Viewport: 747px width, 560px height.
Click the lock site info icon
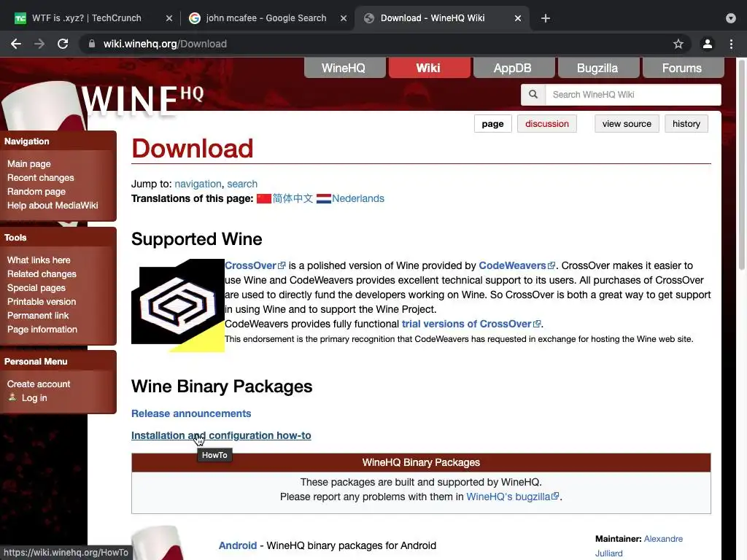click(92, 44)
